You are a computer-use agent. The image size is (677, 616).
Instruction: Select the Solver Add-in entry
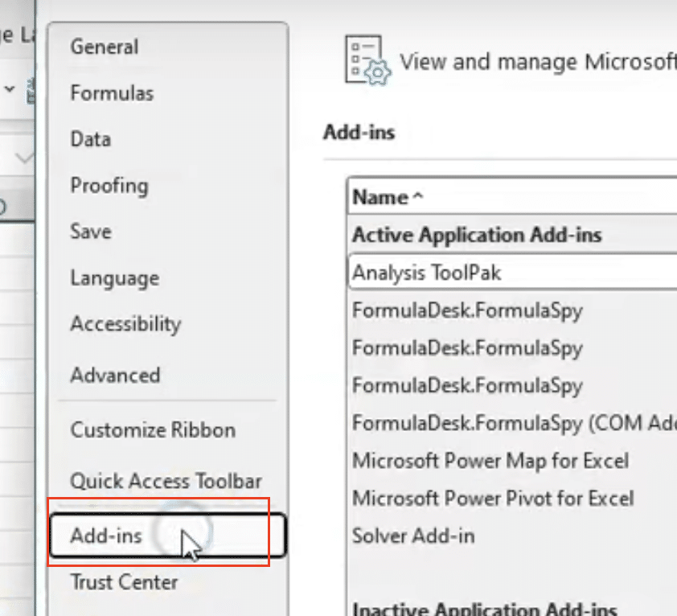pyautogui.click(x=413, y=536)
